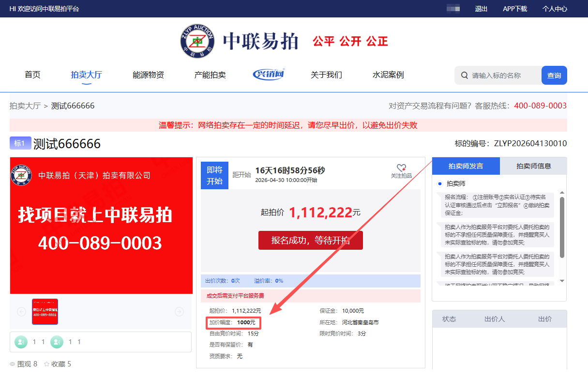
Task: Click the eye icon beside 围观 8
Action: [13, 364]
